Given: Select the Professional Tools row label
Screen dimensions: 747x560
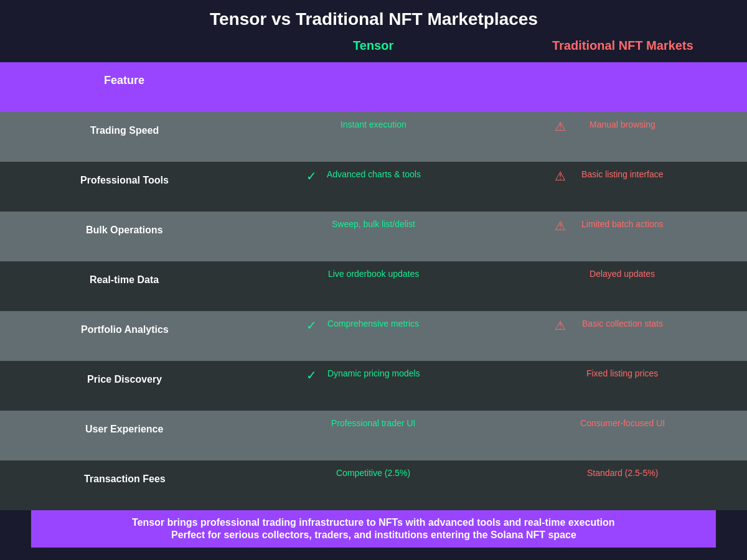Looking at the screenshot, I should point(125,180).
